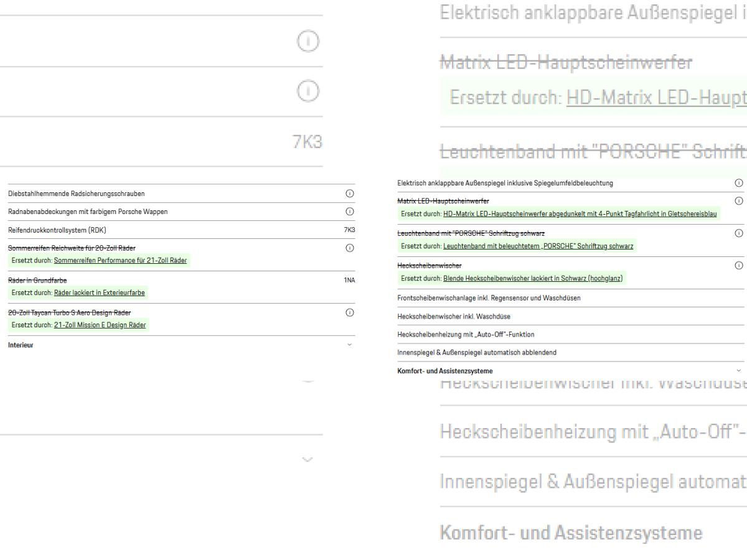
Task: Follow Leuchtenband mit beleuchtetem PORSCHE Schriftzug link
Action: 538,246
